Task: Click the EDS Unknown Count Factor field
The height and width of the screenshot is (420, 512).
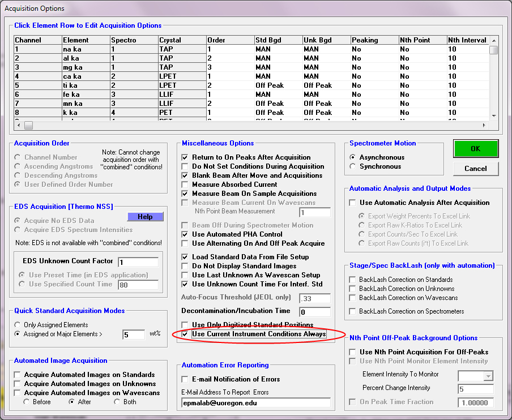Action: [138, 262]
